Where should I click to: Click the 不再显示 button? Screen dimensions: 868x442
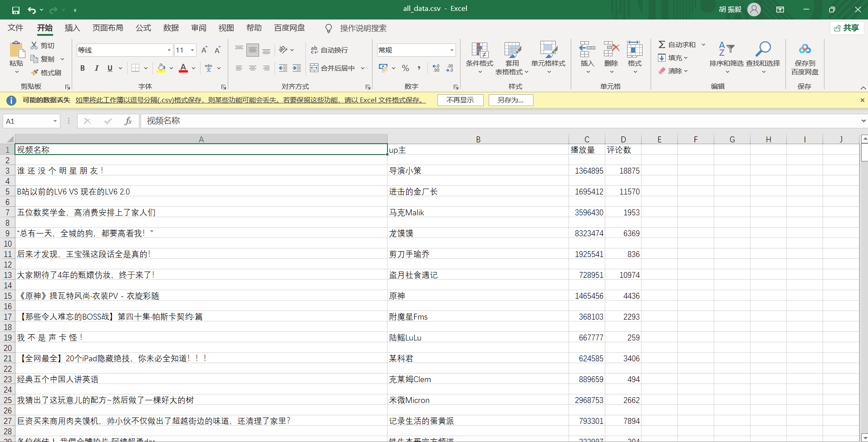460,100
